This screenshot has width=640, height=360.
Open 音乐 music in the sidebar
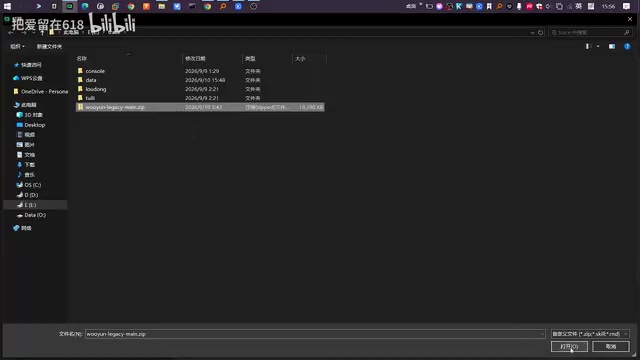pyautogui.click(x=29, y=175)
